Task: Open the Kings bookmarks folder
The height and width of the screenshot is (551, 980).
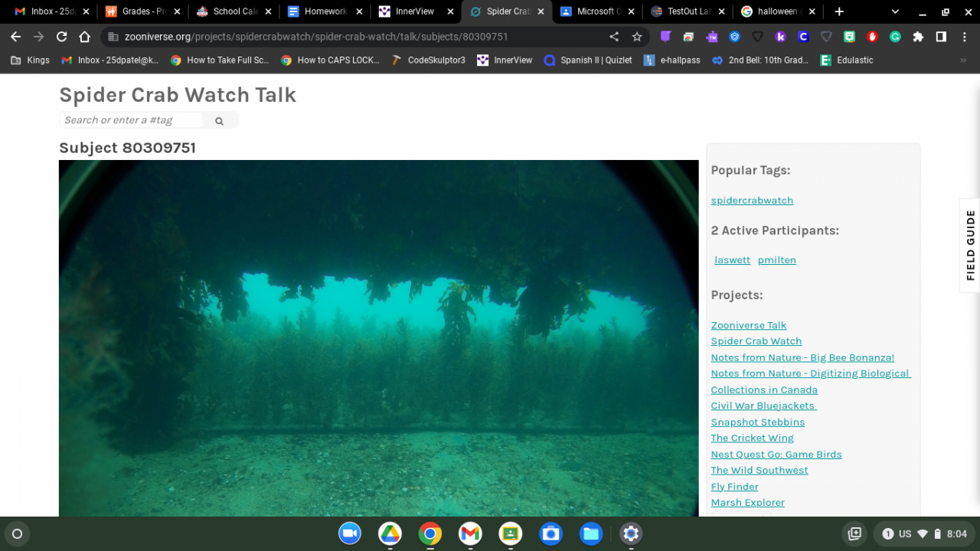Action: [31, 60]
